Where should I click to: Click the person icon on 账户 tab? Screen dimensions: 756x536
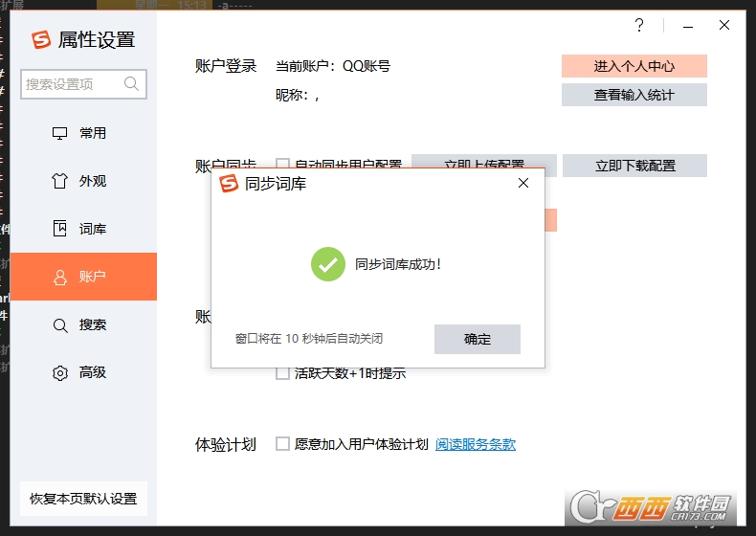59,277
